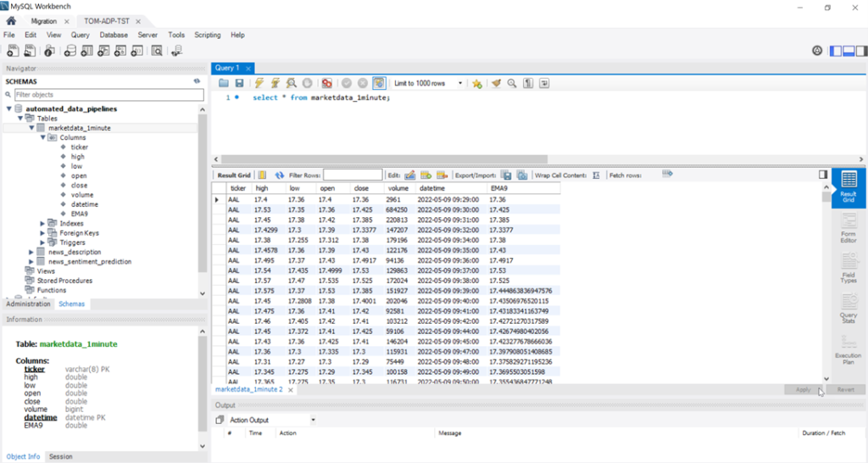This screenshot has height=463, width=868.
Task: Open the Limit to 1000 rows dropdown
Action: pos(460,83)
